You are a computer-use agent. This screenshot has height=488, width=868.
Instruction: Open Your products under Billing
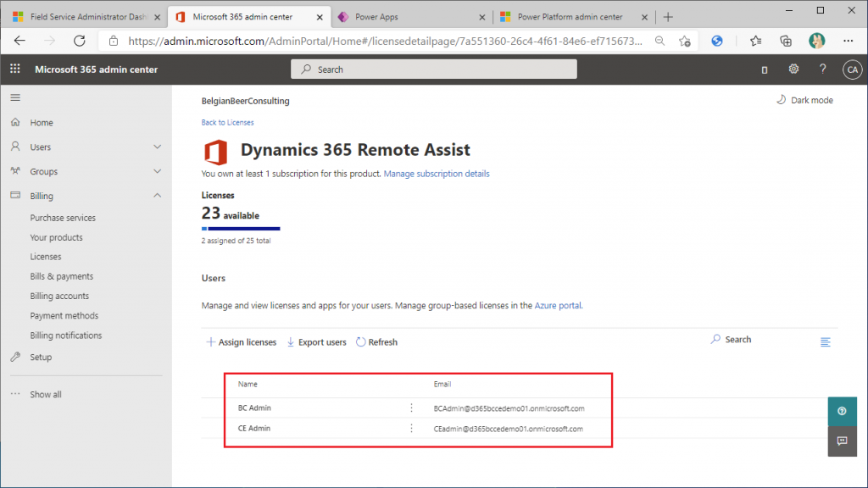(x=57, y=237)
